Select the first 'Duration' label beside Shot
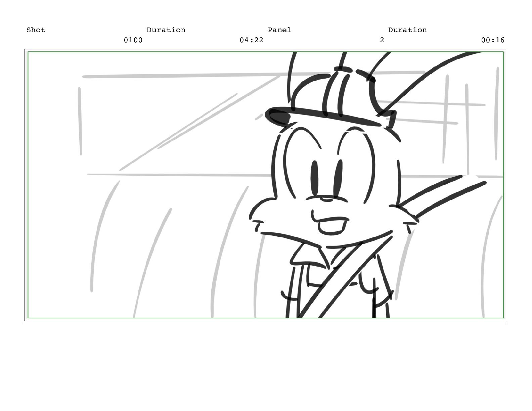The image size is (532, 411). pos(166,30)
